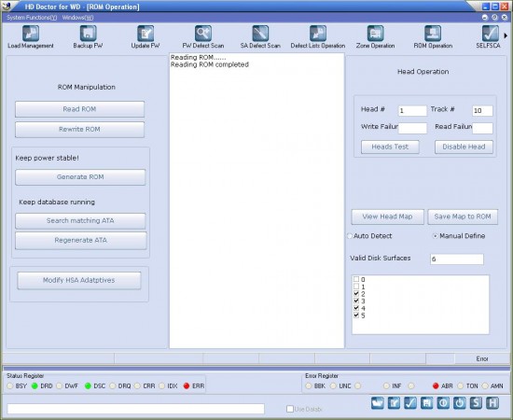Expand the toolbar overflow arrow
513x420 pixels.
point(506,35)
